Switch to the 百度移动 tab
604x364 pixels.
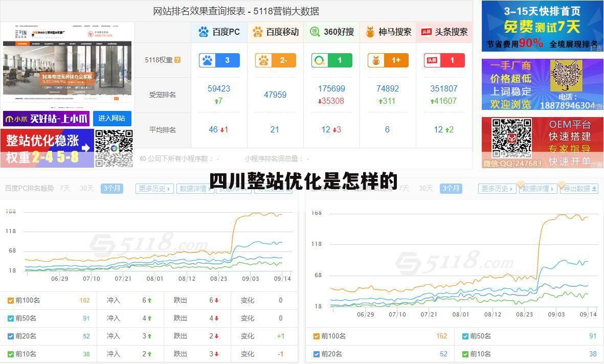[x=276, y=32]
